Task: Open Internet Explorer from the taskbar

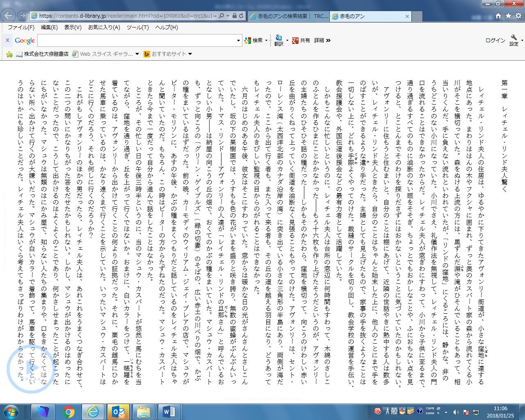Action: click(94, 412)
